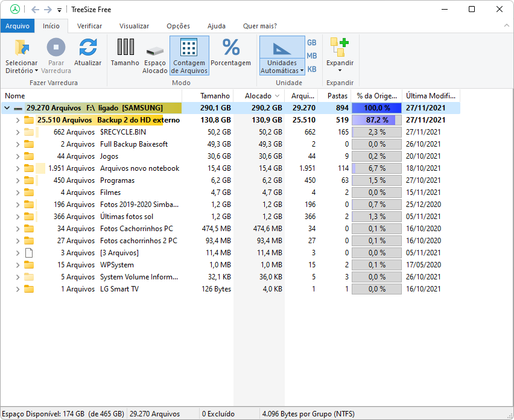514x420 pixels.
Task: Click the SAMSUNG drive icon
Action: pyautogui.click(x=18, y=109)
